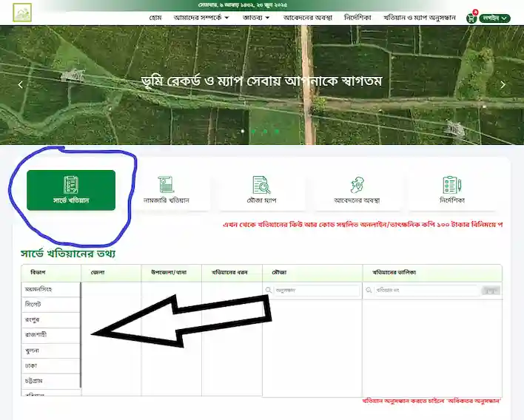Go to previous banner slide arrow

tap(21, 85)
